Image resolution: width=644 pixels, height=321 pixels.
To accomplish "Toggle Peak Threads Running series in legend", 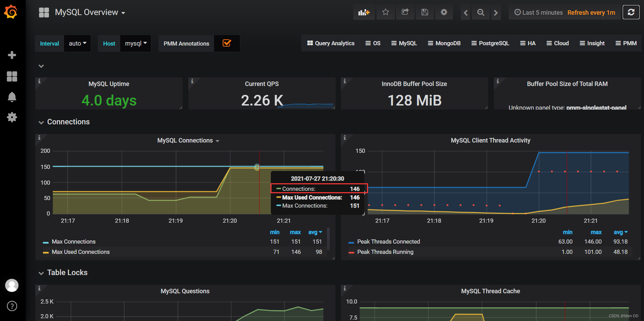I will (385, 252).
